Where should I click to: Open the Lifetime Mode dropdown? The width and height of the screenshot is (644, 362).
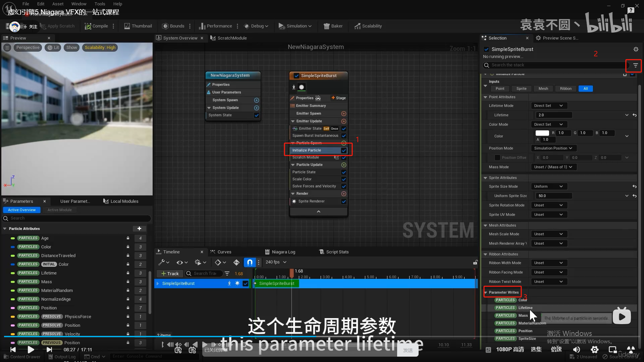[x=549, y=106]
